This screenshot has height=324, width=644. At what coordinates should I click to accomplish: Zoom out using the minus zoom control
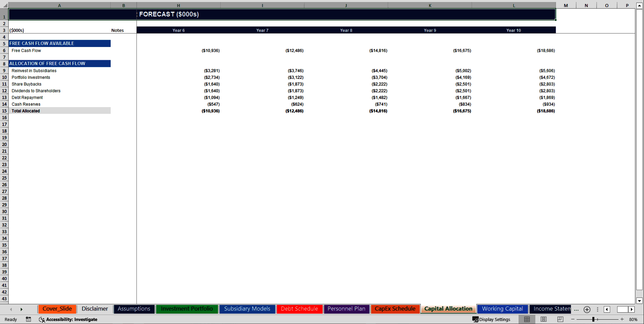coord(573,319)
